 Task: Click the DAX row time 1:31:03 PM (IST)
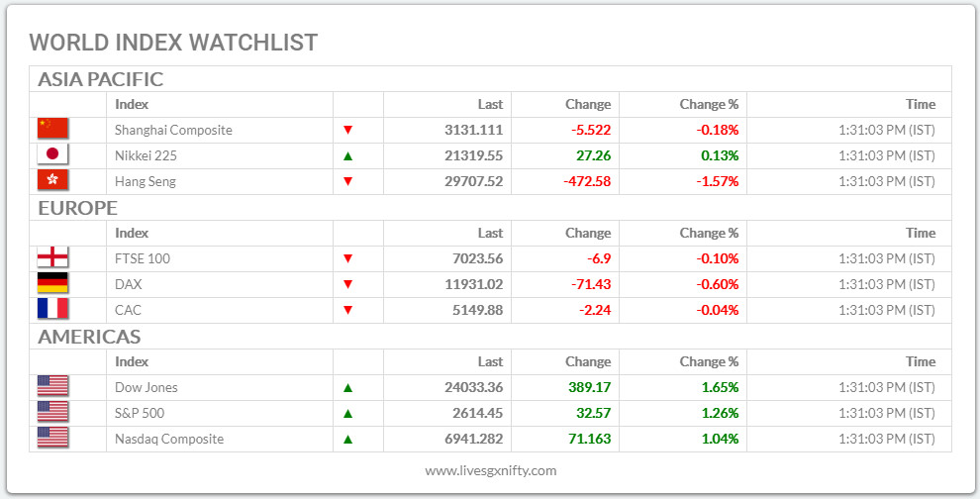point(887,284)
